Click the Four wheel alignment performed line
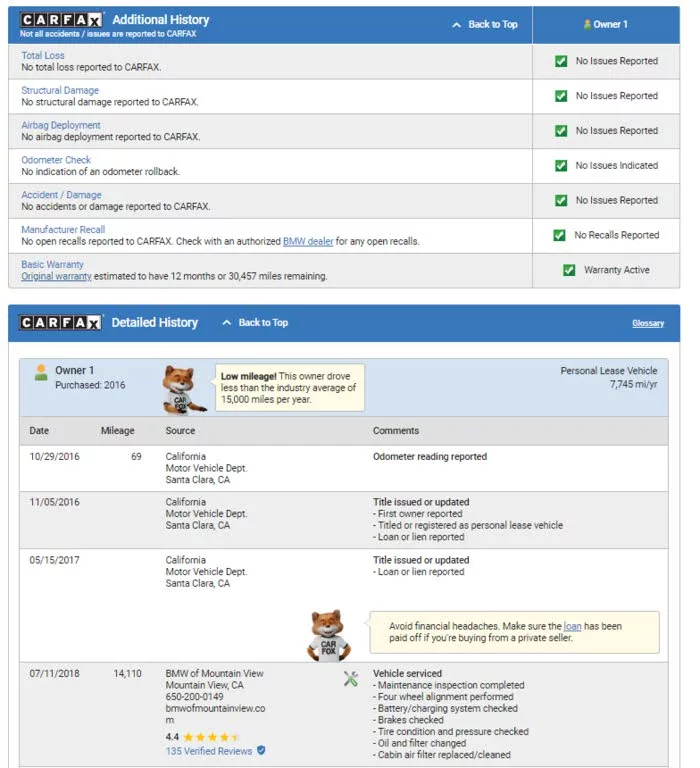 tap(443, 696)
